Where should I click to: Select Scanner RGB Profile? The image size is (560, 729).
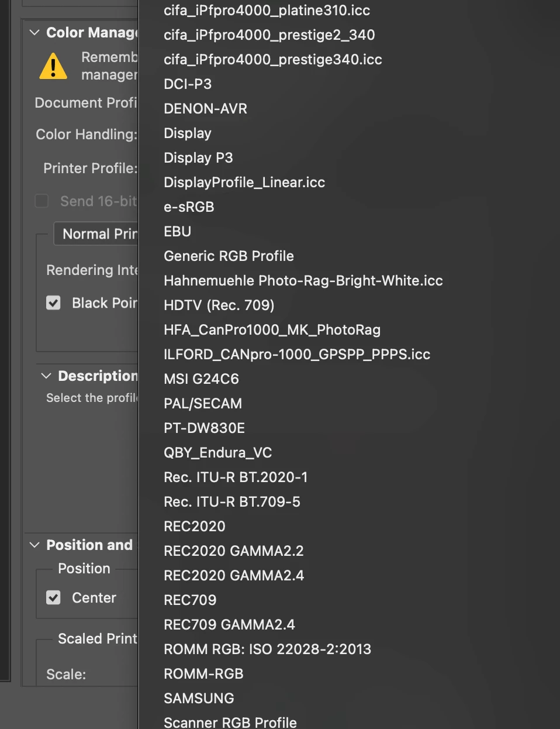pyautogui.click(x=230, y=723)
